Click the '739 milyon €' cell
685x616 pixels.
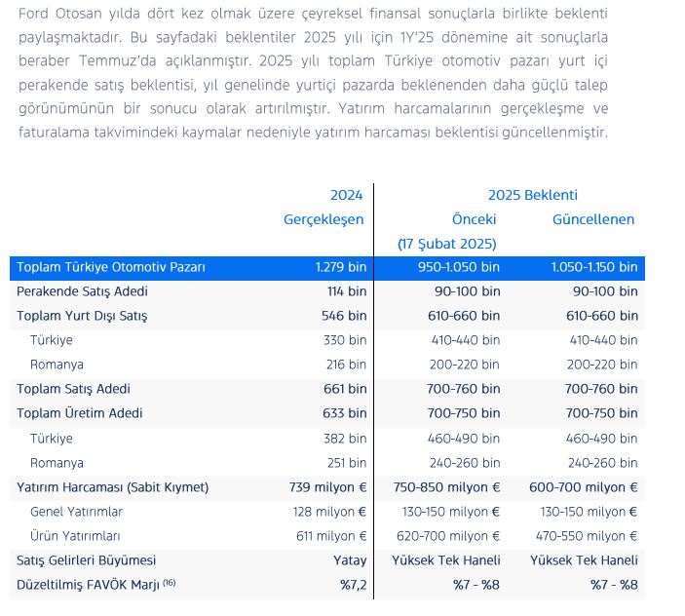click(327, 487)
